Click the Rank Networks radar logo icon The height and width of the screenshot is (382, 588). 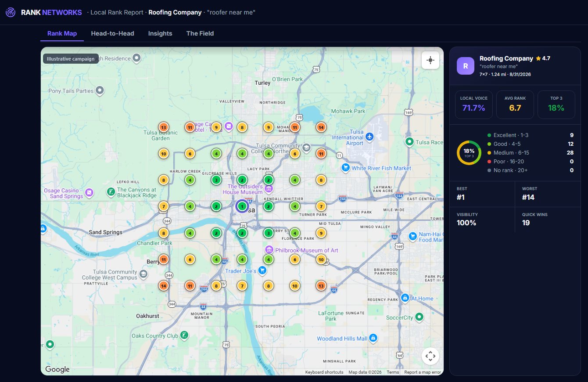[x=11, y=12]
